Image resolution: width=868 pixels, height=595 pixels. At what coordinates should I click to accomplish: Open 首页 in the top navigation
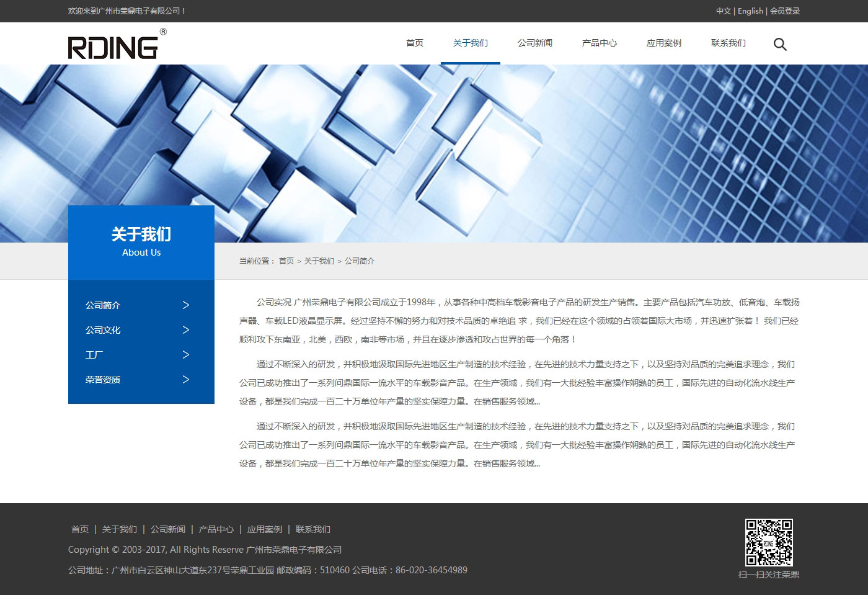point(415,43)
